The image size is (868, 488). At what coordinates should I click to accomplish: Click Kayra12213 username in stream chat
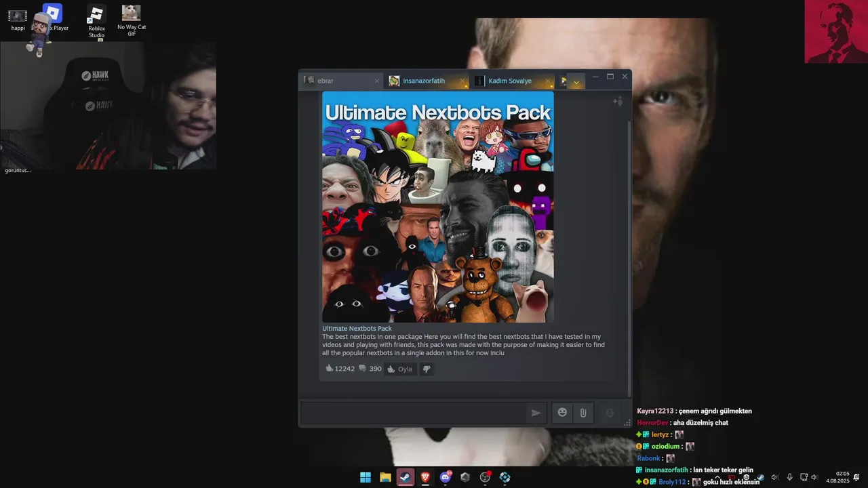(655, 411)
